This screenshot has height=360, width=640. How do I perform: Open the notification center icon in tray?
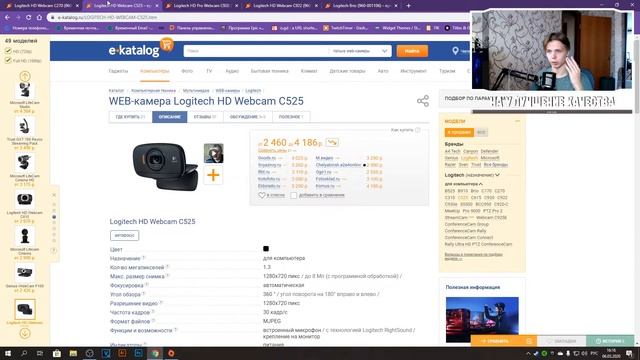click(x=629, y=353)
